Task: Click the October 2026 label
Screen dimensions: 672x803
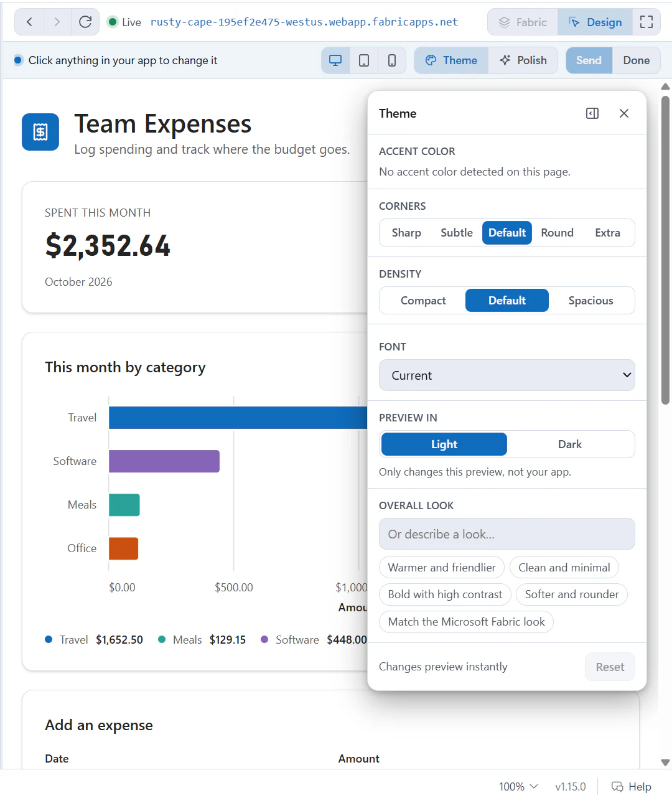Action: tap(78, 282)
